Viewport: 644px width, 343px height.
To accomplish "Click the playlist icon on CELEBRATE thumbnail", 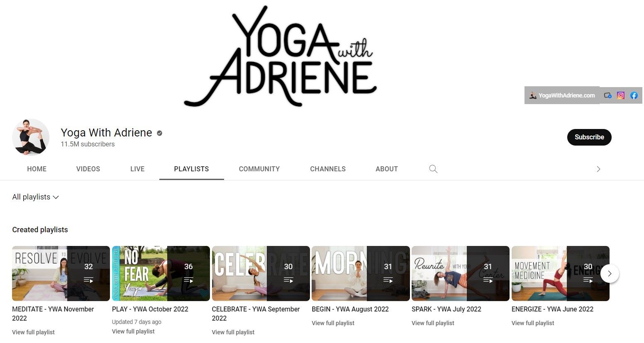I will 288,280.
